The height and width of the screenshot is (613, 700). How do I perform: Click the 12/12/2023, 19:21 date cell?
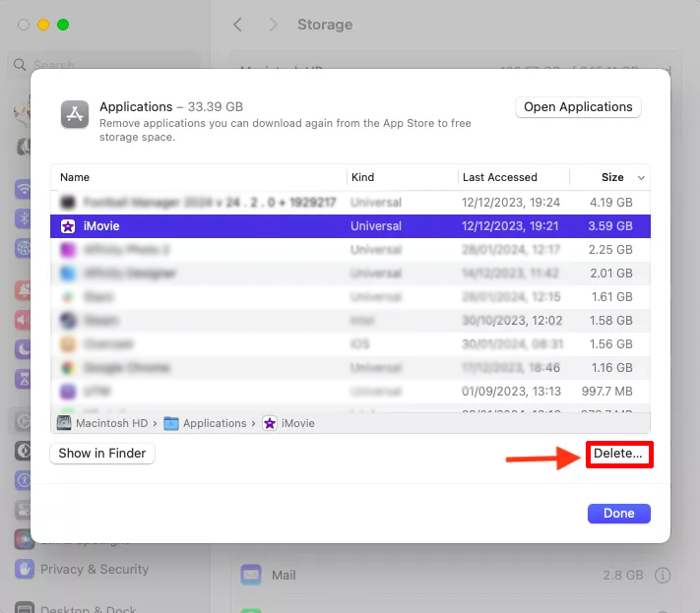(510, 226)
